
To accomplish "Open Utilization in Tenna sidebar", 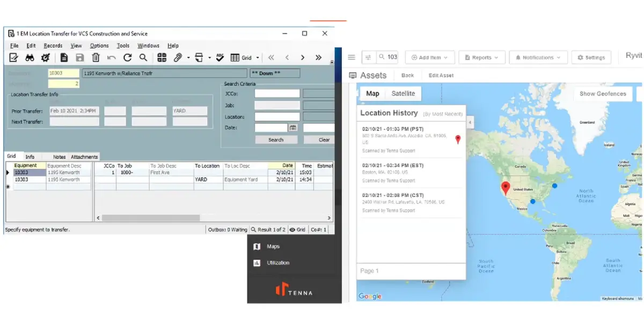I will [x=278, y=262].
